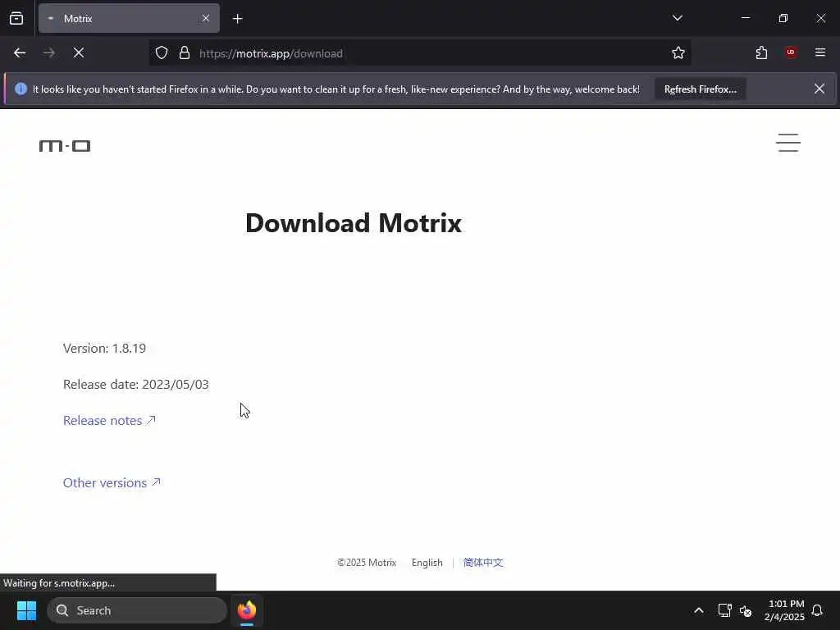This screenshot has height=630, width=840.
Task: Click the Refresh Firefox... button
Action: [701, 89]
